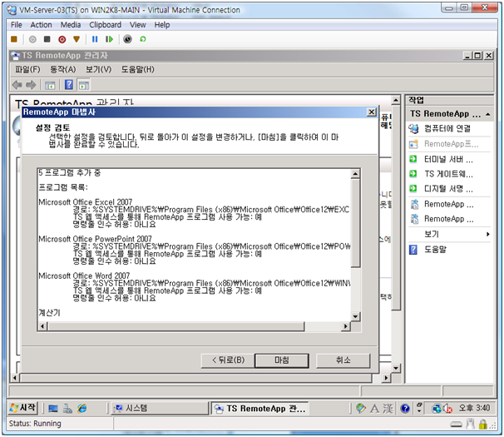Viewport: 504px width, 437px height.
Task: Click the right arrow of review list horizontal scrollbar
Action: click(345, 326)
